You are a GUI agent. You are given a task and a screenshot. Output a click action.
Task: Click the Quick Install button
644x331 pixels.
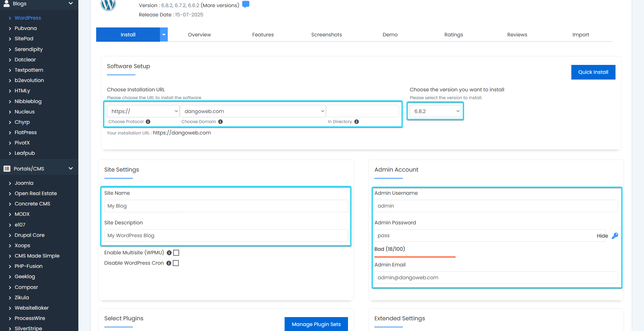593,72
